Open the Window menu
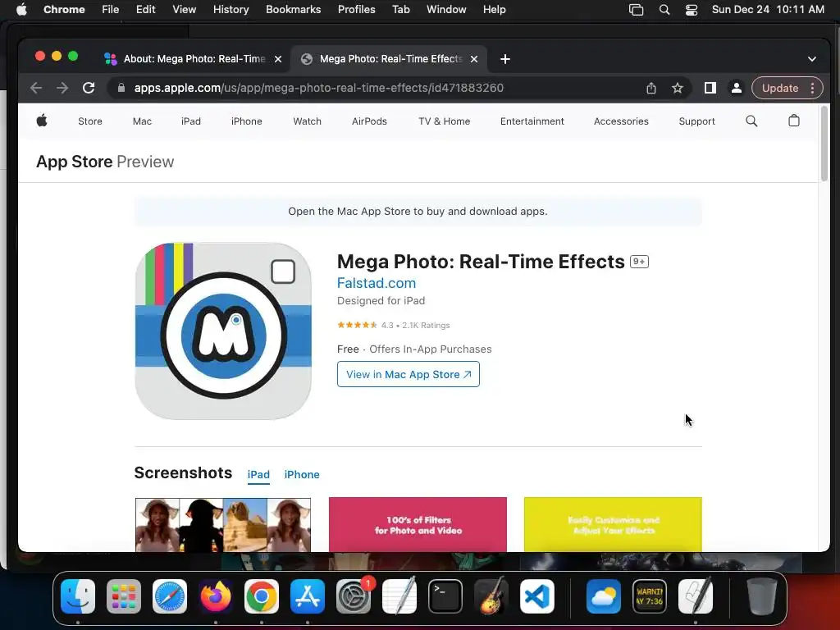 pos(446,10)
